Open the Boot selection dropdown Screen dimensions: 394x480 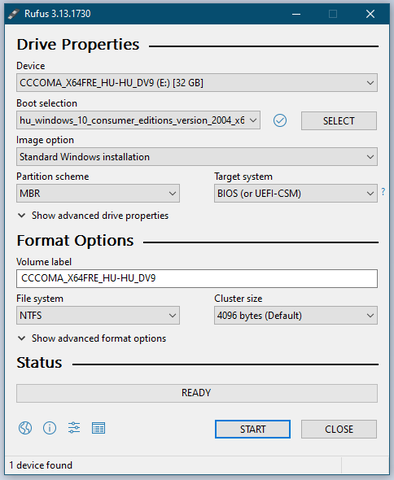pyautogui.click(x=138, y=120)
